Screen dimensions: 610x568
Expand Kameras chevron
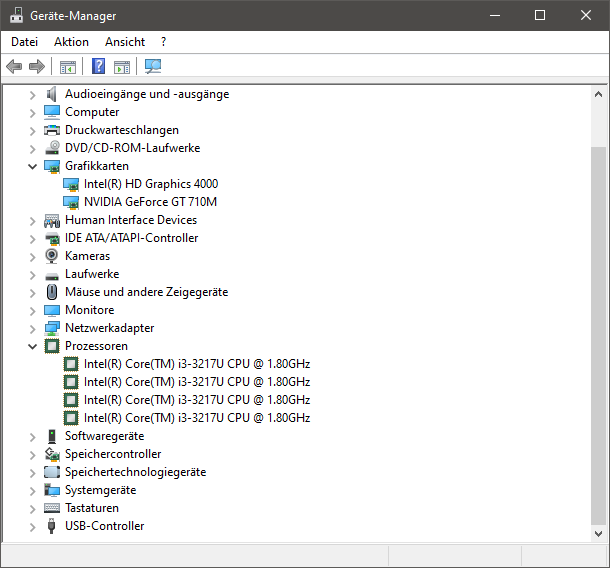[x=33, y=257]
